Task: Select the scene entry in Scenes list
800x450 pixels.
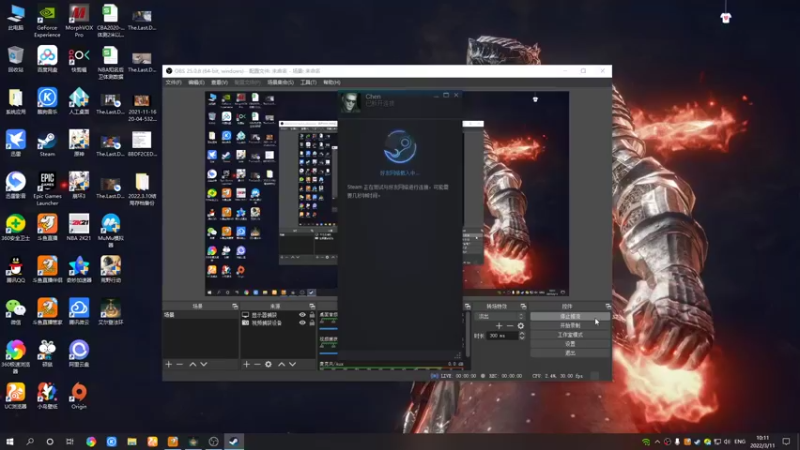Action: [200, 315]
